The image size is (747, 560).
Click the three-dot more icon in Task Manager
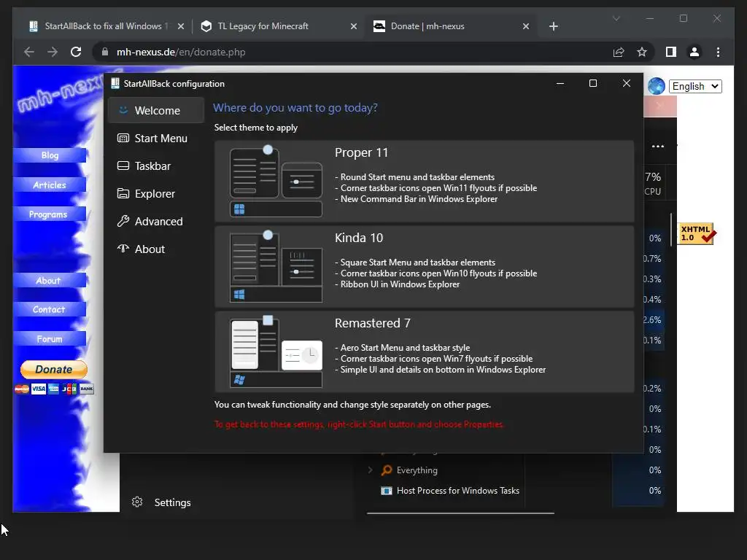658,146
